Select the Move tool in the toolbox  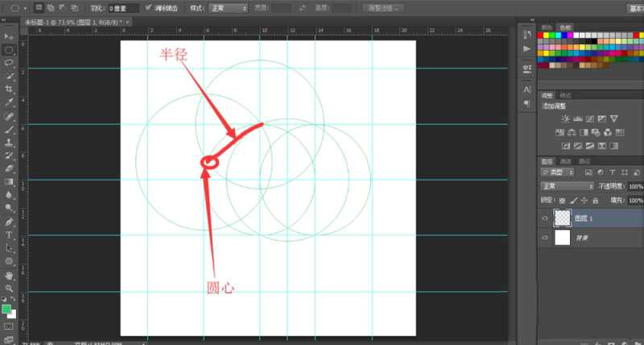pos(9,37)
